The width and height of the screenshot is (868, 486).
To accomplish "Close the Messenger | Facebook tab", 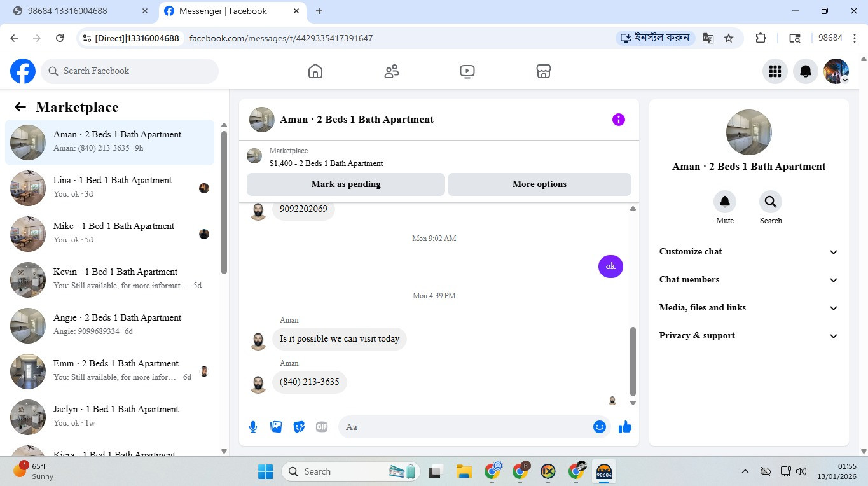I will pos(296,11).
